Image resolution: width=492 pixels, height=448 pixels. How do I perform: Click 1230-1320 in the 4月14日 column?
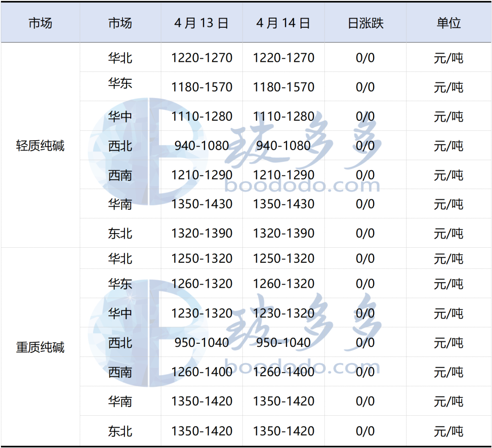pyautogui.click(x=283, y=313)
